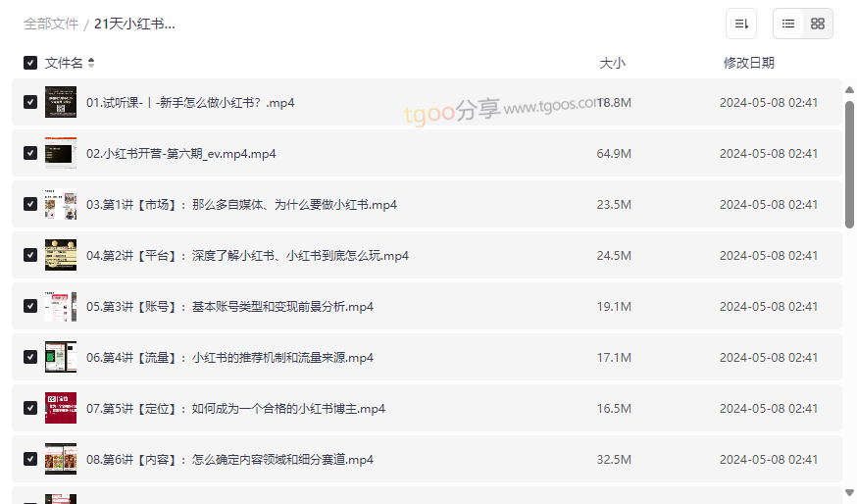Select the 32.5M size value
The width and height of the screenshot is (857, 504).
coord(614,460)
